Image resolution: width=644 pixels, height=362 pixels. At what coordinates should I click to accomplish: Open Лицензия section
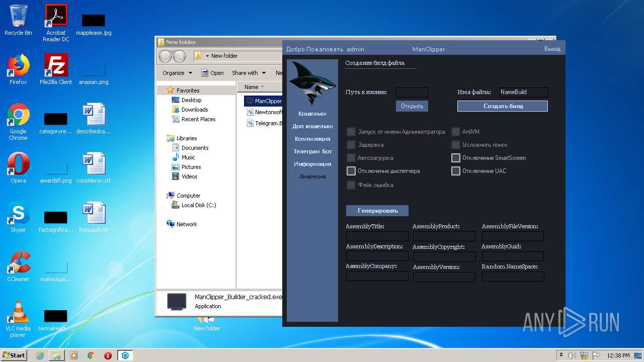[x=312, y=176]
